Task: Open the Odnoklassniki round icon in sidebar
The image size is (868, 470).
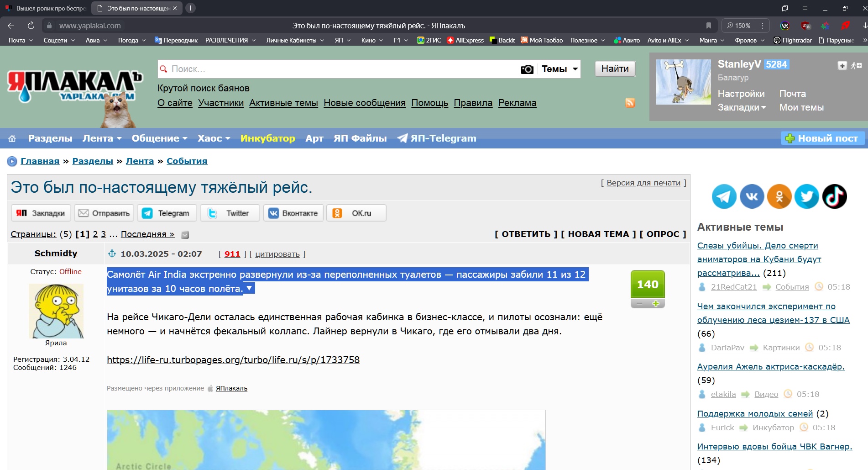Action: 779,196
